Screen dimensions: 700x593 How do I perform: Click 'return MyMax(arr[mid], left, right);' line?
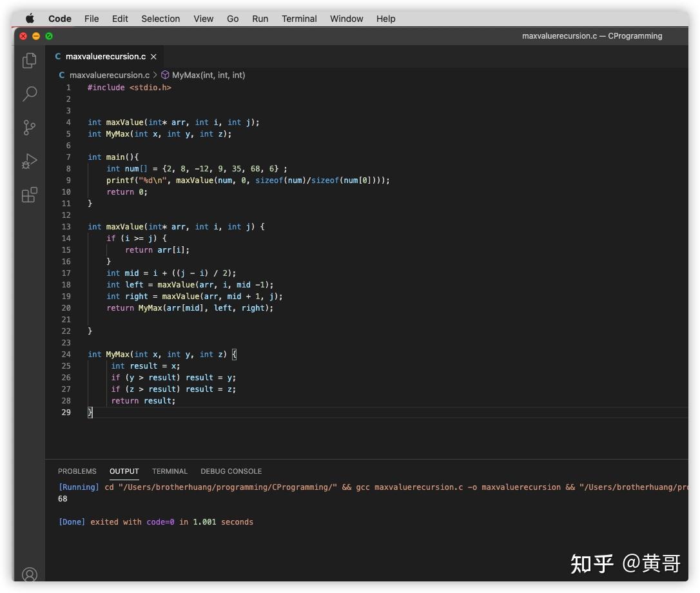click(x=190, y=308)
